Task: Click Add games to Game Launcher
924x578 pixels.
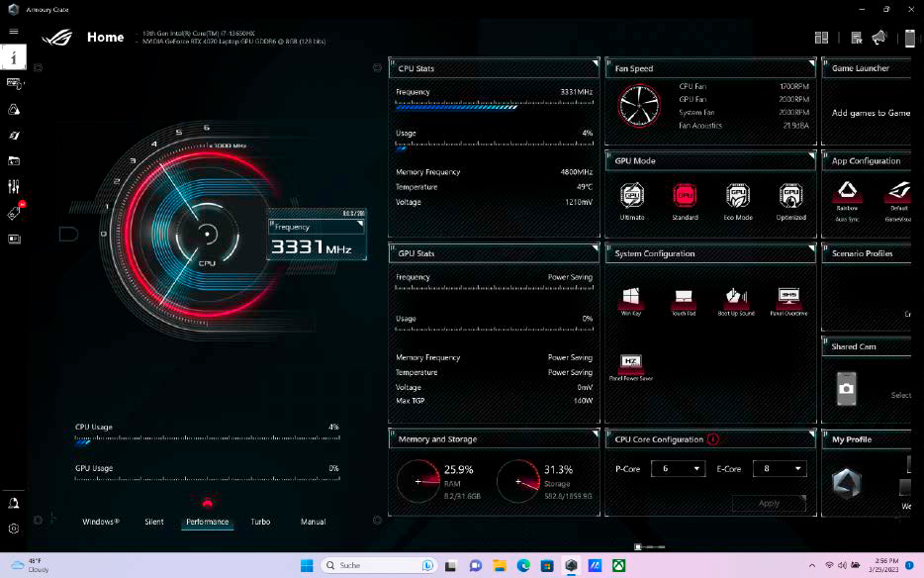Action: coord(870,112)
